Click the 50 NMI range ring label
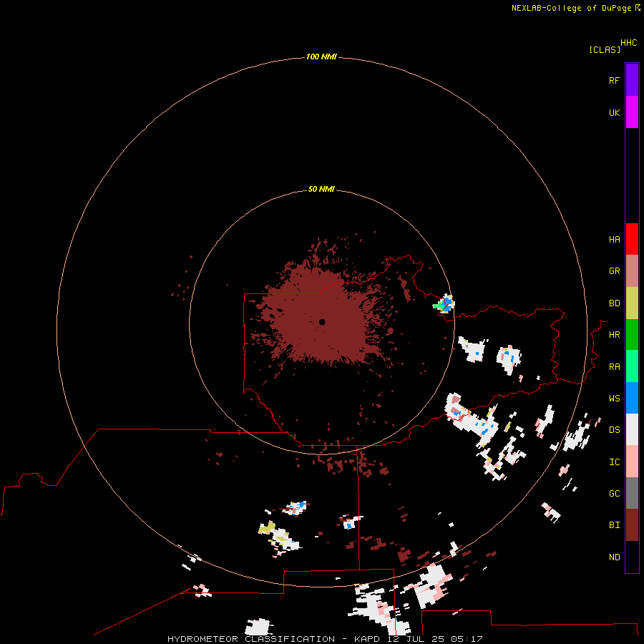Screen dimensions: 644x644 [x=321, y=189]
